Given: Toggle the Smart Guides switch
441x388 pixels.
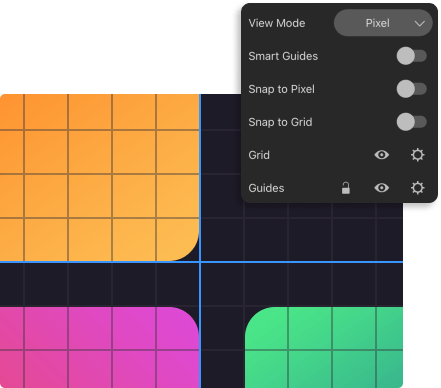Looking at the screenshot, I should click(x=411, y=56).
